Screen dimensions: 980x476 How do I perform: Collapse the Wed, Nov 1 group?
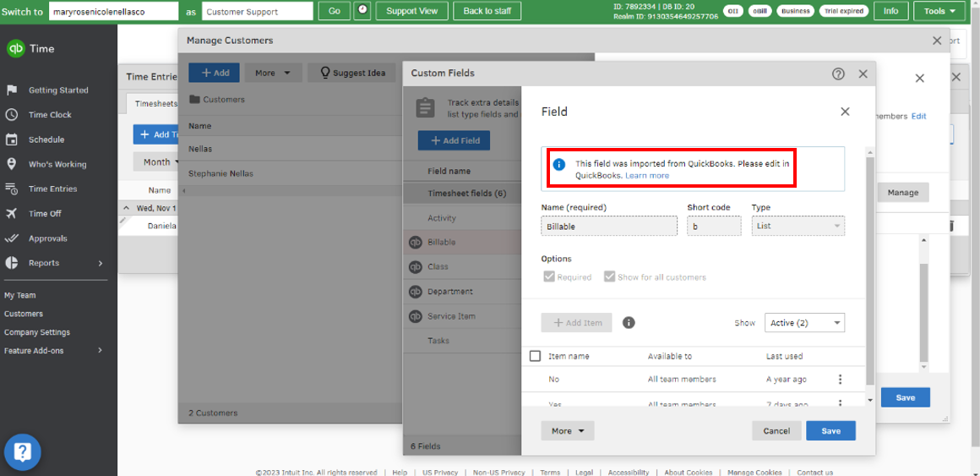point(127,208)
